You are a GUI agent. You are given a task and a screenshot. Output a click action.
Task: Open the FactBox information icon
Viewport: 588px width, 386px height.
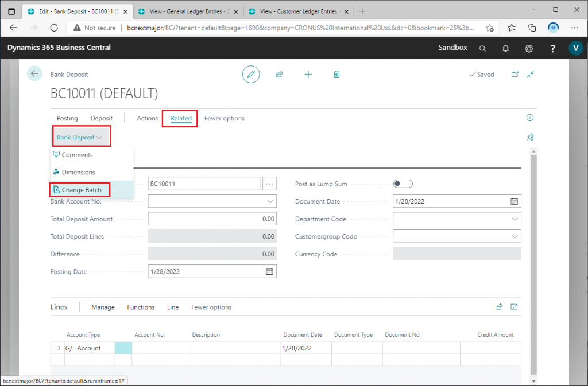(530, 118)
